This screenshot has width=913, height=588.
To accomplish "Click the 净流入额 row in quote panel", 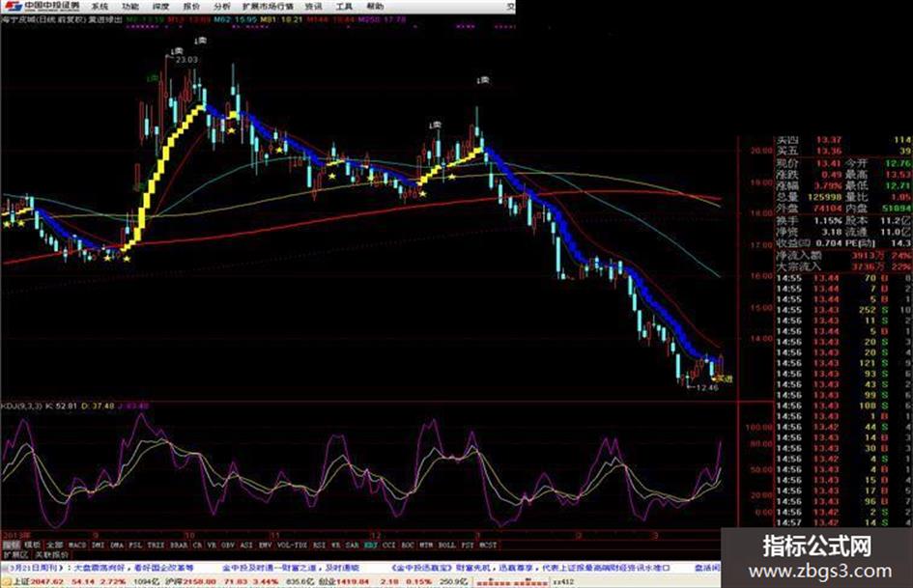I will (x=842, y=255).
